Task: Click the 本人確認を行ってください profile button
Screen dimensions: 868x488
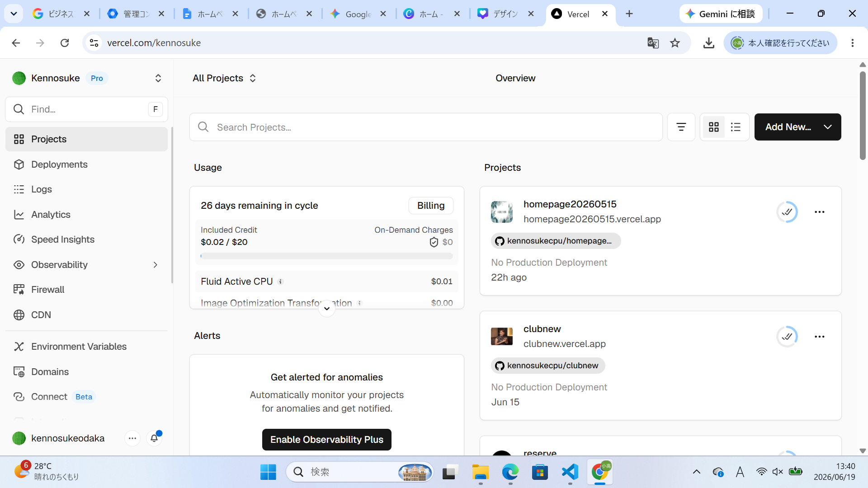Action: pos(781,43)
